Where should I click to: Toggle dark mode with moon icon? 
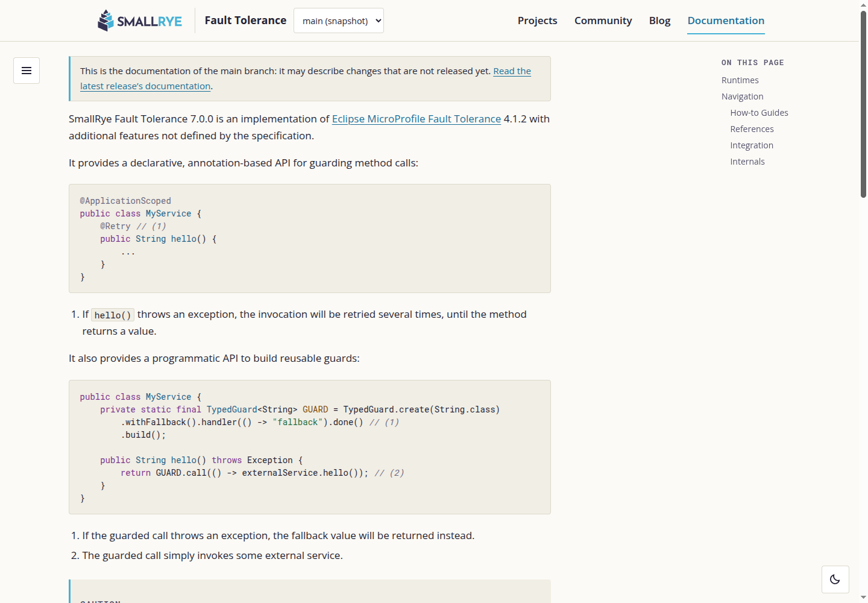point(835,579)
